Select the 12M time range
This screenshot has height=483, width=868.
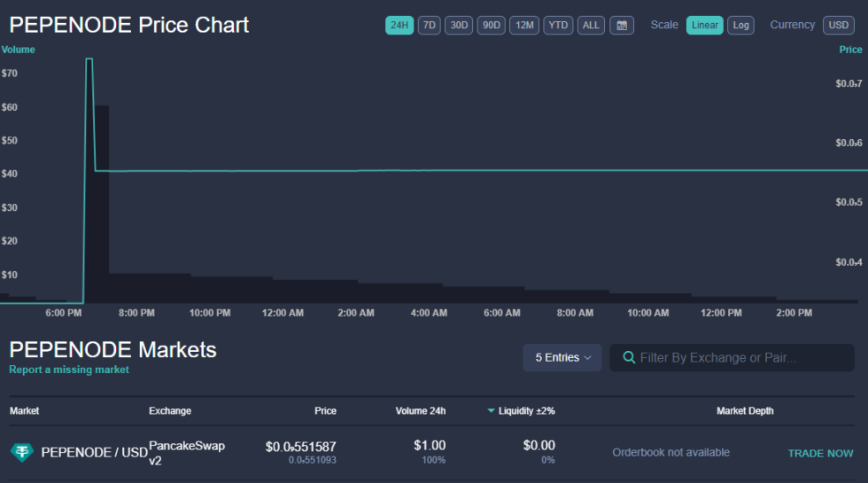[x=524, y=25]
